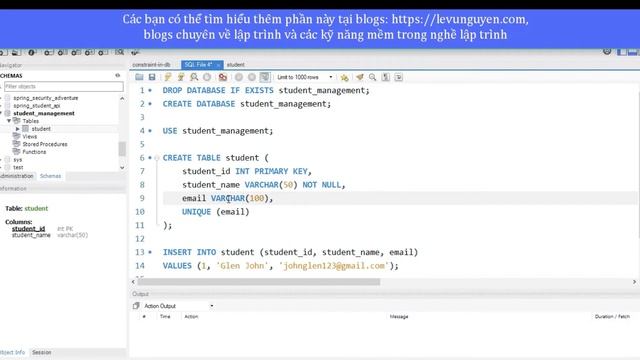
Task: Select the SQL File 4* tab
Action: pos(198,64)
